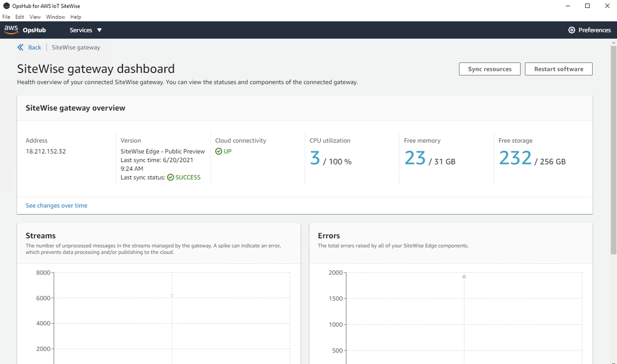Go Back via the breadcrumb link

[x=35, y=47]
